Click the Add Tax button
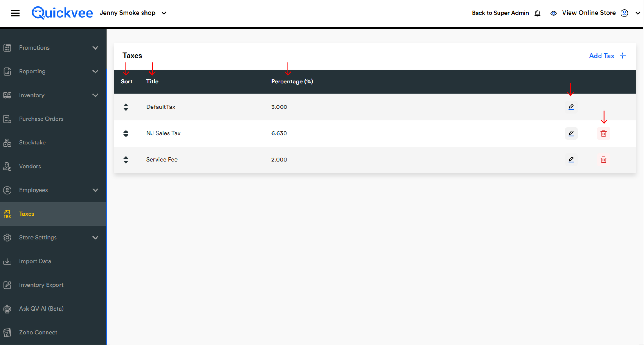 607,56
